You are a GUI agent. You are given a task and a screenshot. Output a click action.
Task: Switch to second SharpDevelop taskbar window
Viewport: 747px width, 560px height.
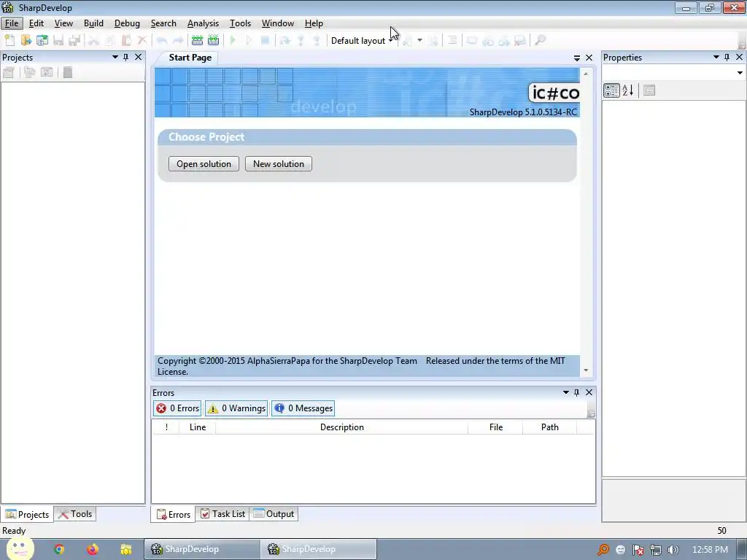[319, 549]
